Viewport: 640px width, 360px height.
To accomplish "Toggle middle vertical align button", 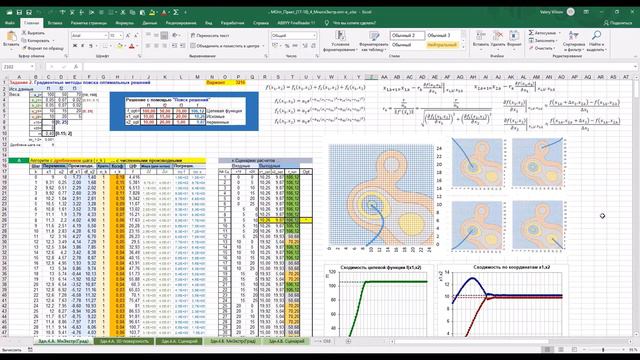I will click(156, 36).
